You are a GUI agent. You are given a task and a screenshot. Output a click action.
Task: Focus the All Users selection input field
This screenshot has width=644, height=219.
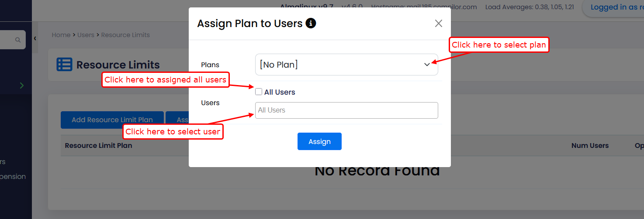[346, 110]
